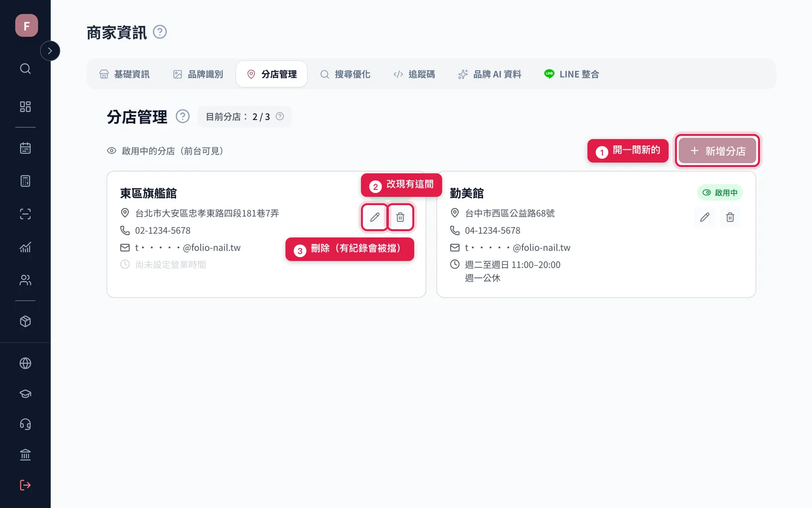Screen dimensions: 812x508
Task: Open the calendar icon in the sidebar
Action: click(x=25, y=148)
